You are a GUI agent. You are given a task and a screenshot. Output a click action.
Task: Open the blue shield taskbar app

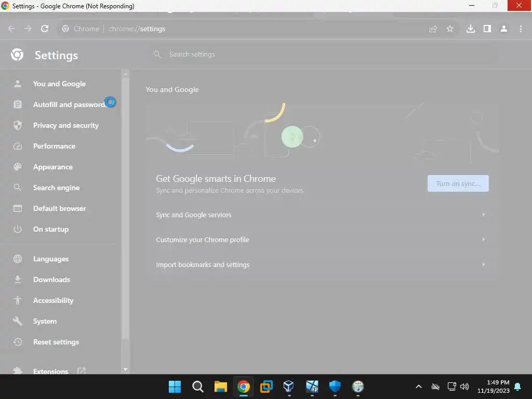tap(335, 387)
